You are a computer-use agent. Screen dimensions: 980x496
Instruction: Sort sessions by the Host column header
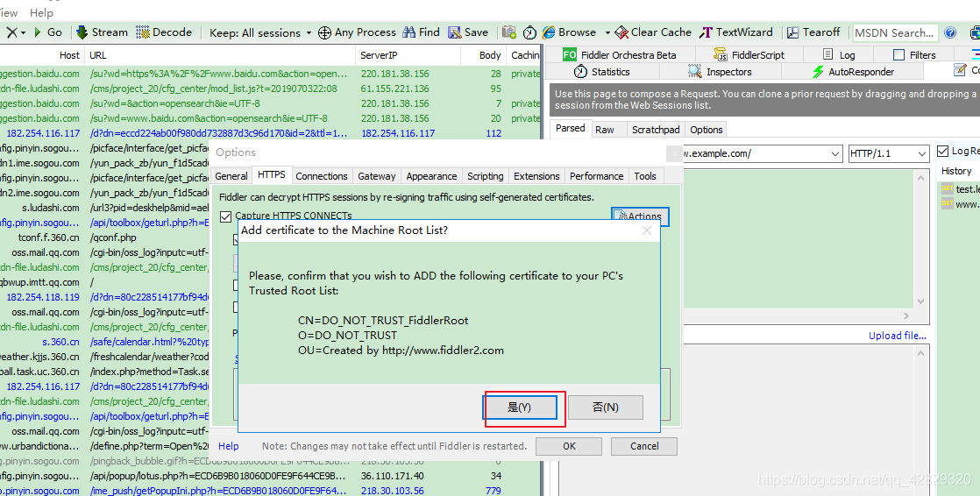(69, 55)
